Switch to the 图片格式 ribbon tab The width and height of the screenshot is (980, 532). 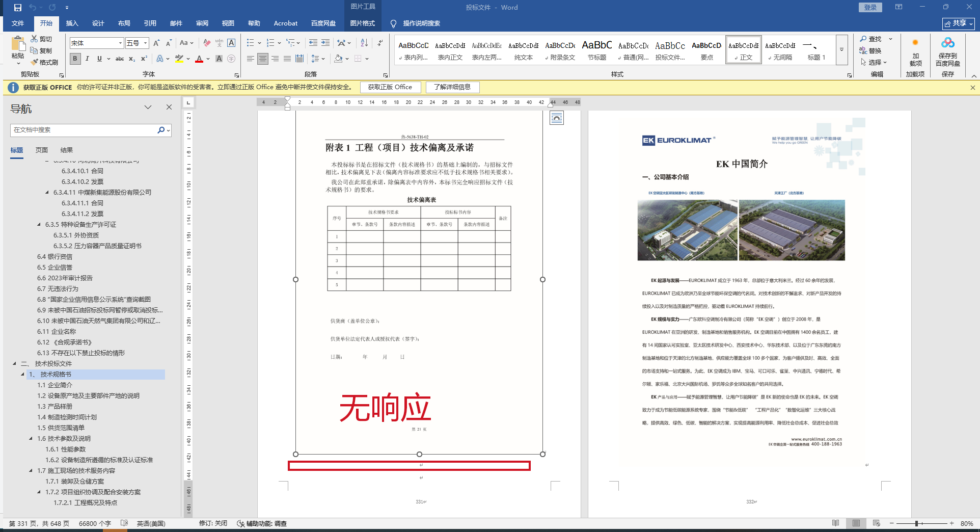coord(363,23)
